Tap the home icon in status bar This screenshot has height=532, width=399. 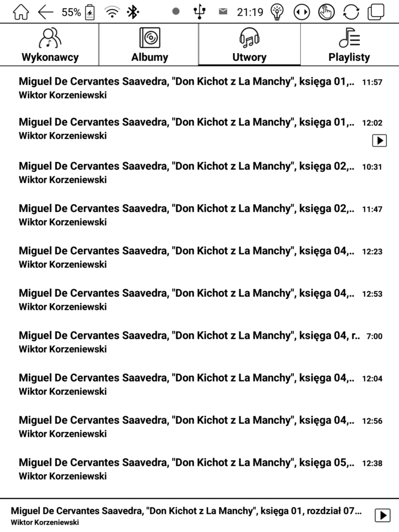(x=20, y=12)
